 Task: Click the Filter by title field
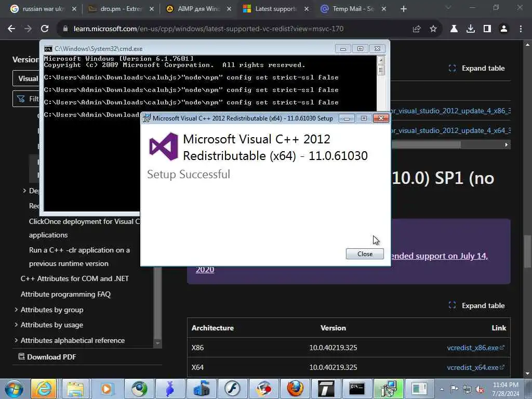(x=26, y=99)
